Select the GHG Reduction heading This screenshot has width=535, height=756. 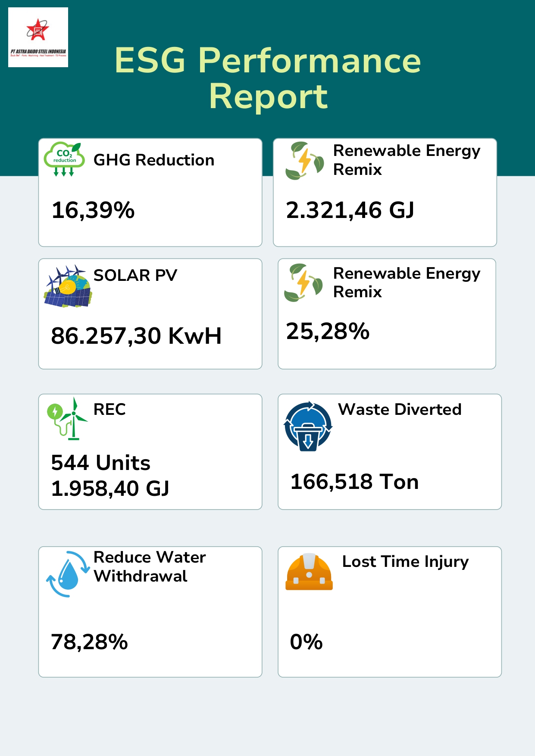pyautogui.click(x=154, y=160)
